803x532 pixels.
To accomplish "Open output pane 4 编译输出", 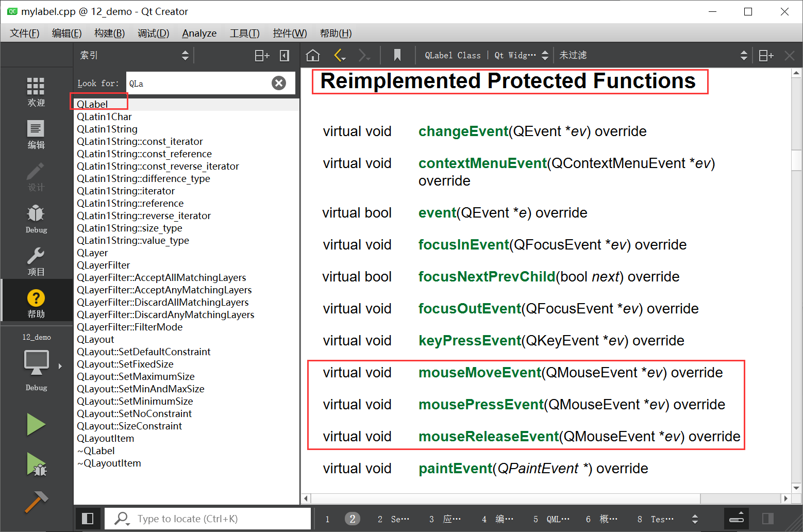I will click(x=498, y=519).
